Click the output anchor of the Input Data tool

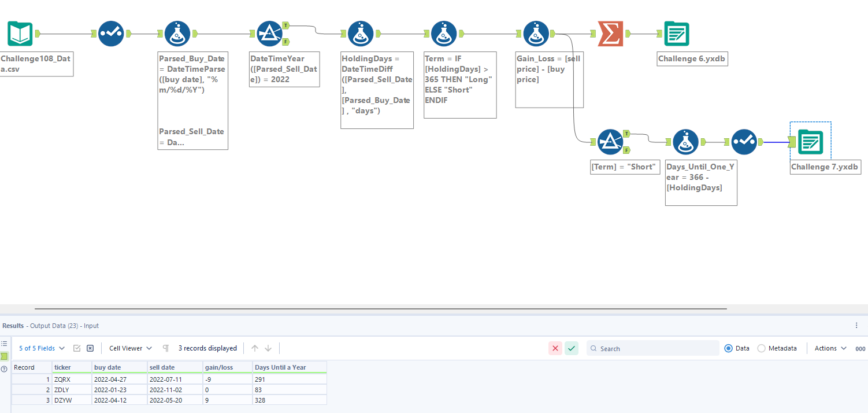point(37,34)
